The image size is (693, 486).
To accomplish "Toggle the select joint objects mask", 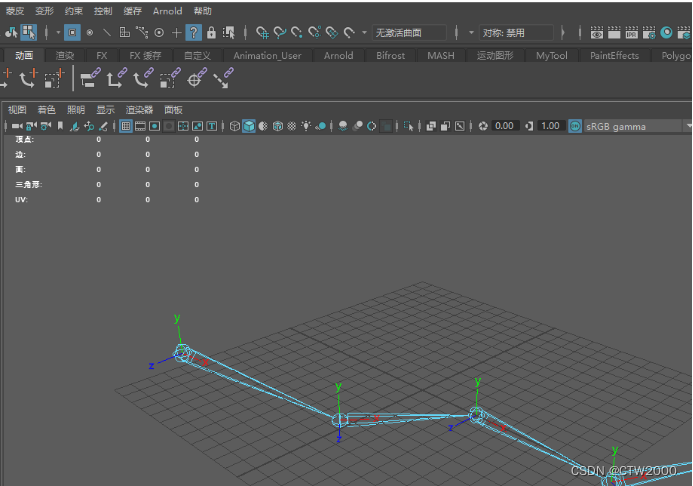I will pos(90,33).
